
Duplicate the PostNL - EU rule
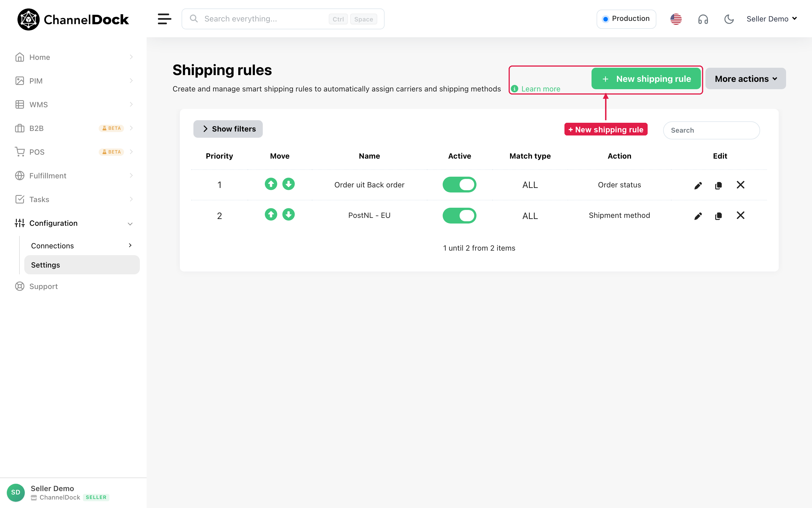(718, 216)
